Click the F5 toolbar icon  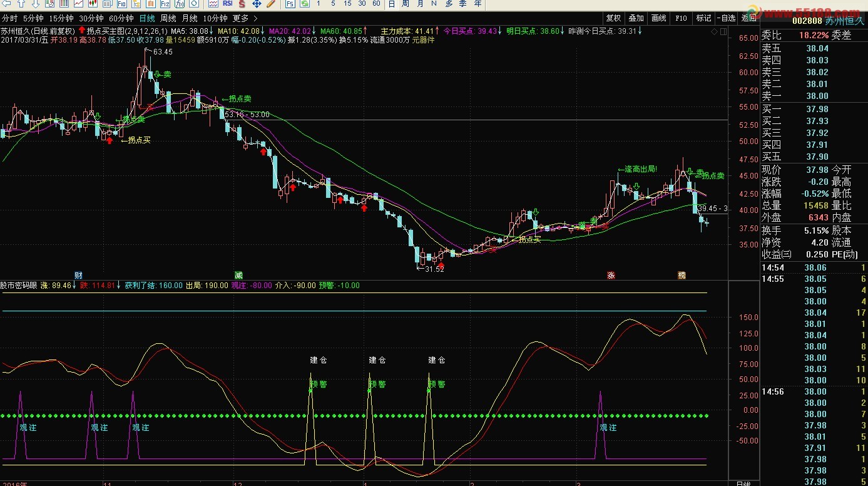pos(290,4)
